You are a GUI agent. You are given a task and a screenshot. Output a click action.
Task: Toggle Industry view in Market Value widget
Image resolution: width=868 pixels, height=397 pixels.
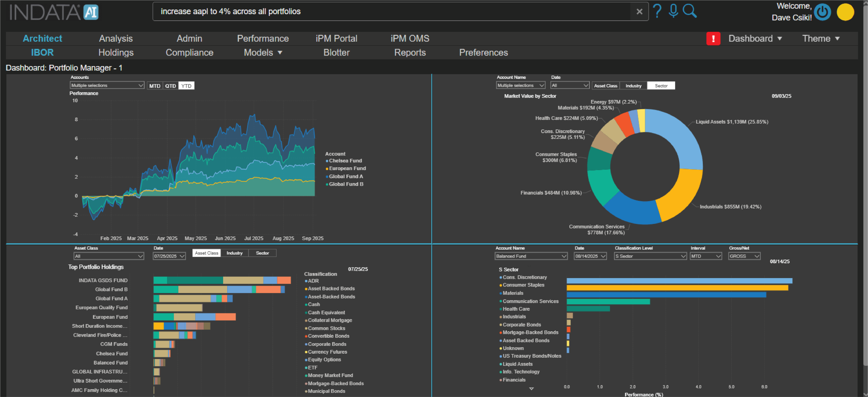633,85
